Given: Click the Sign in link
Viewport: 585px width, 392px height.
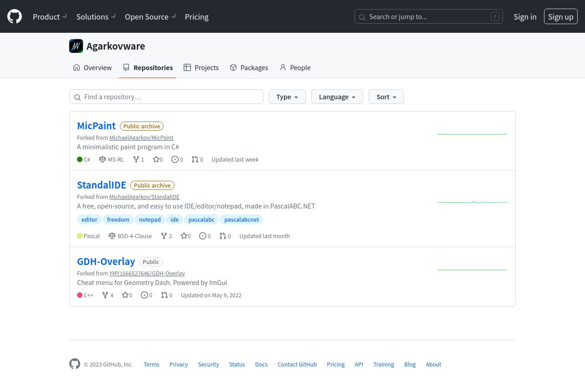Looking at the screenshot, I should 525,17.
